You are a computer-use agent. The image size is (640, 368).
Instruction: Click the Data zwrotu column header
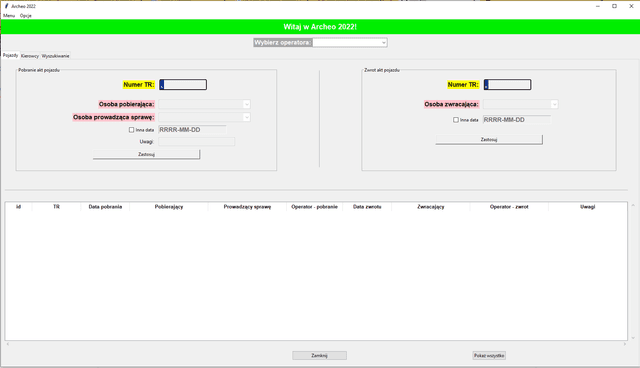coord(367,207)
